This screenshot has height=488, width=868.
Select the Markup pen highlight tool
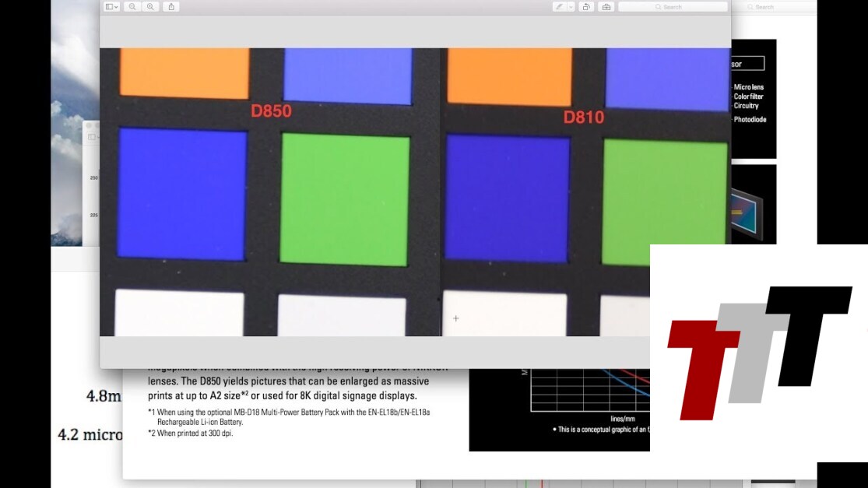[x=559, y=7]
